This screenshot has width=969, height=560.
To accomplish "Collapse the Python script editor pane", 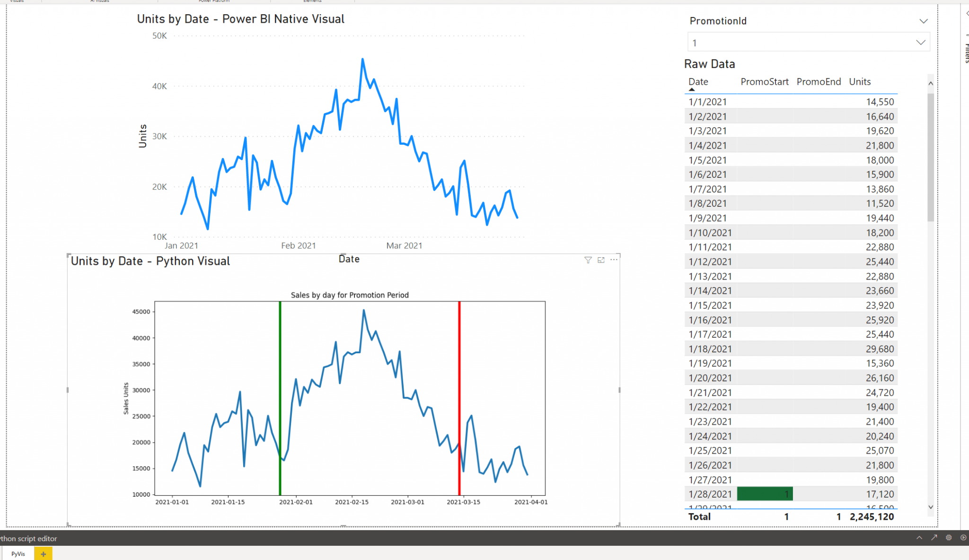I will pyautogui.click(x=919, y=538).
